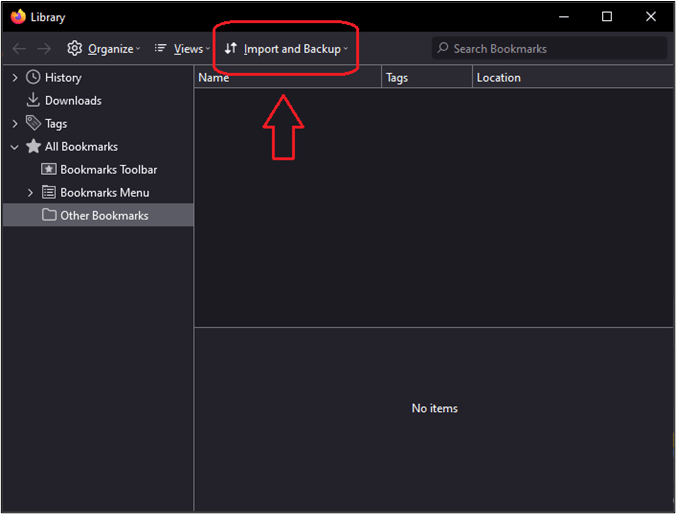The height and width of the screenshot is (514, 676).
Task: Click the Other Bookmarks folder icon
Action: 49,214
